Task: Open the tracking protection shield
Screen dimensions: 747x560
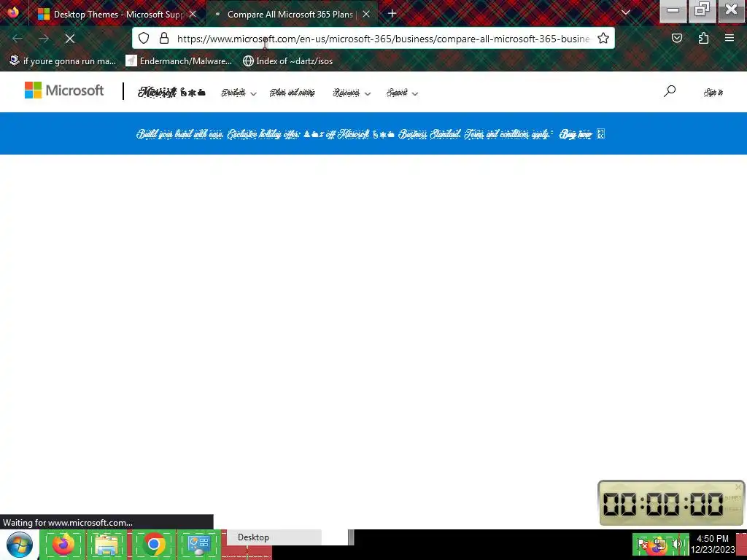Action: [x=144, y=39]
